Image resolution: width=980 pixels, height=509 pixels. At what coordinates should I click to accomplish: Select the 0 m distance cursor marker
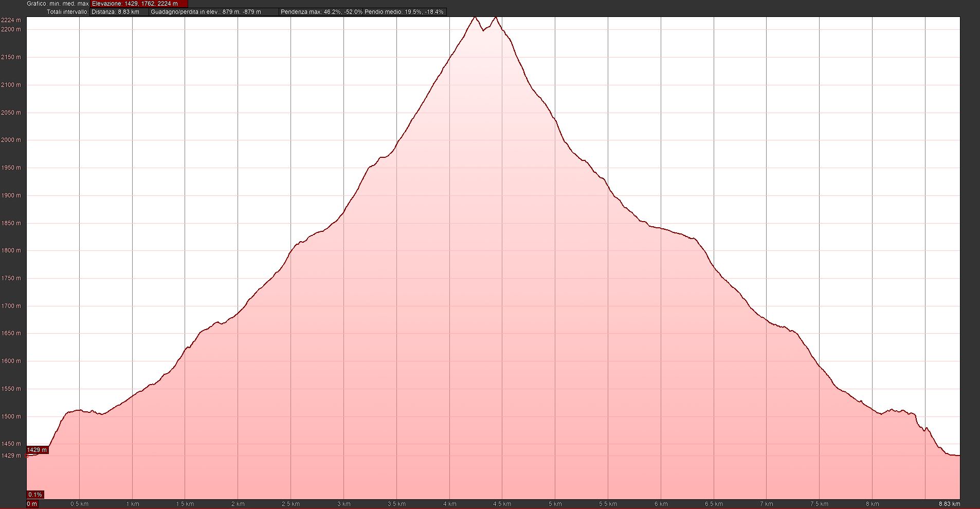[32, 504]
